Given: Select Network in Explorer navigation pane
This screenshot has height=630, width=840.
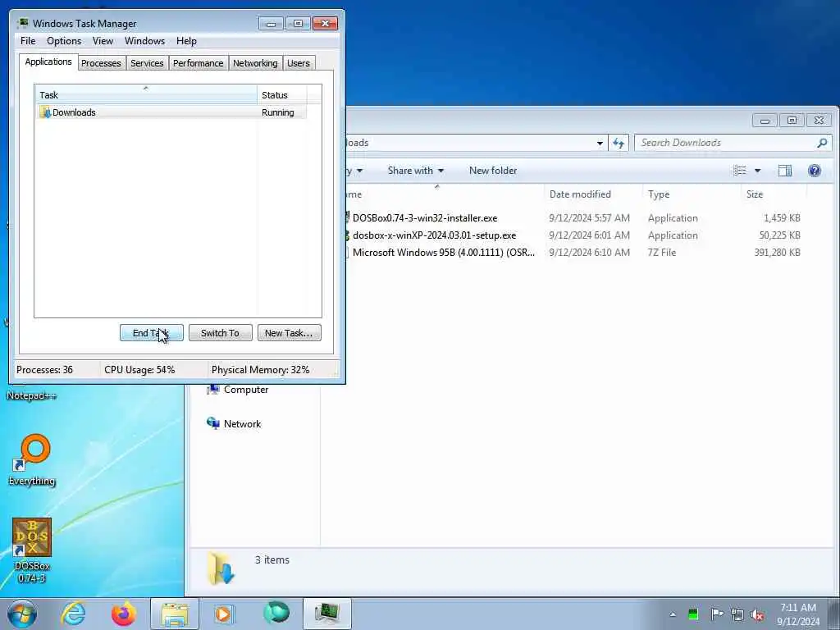Looking at the screenshot, I should click(242, 424).
